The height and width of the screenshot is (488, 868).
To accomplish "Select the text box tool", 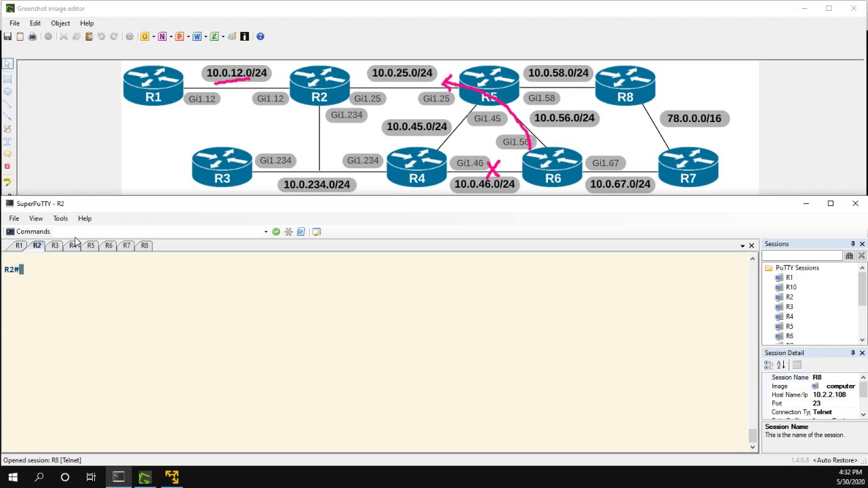I will pyautogui.click(x=7, y=142).
